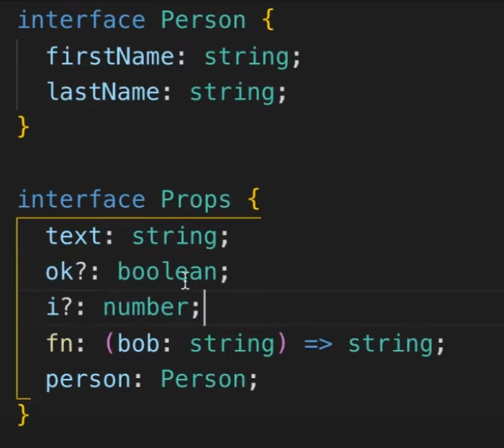Click closing brace of Props interface
This screenshot has height=448, width=504.
tap(24, 415)
